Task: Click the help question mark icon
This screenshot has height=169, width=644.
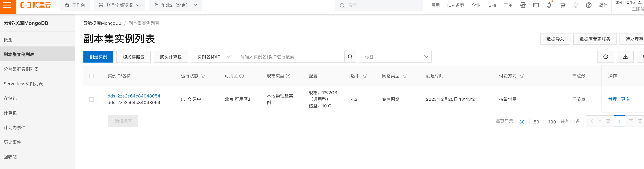Action: pyautogui.click(x=589, y=5)
